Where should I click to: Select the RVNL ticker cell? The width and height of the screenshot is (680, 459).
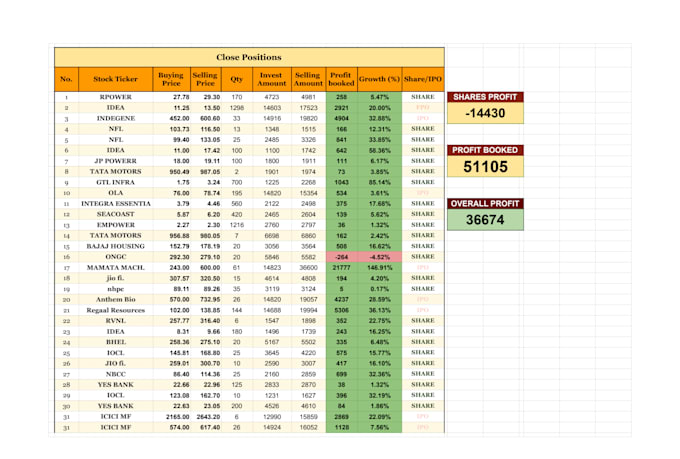pos(115,321)
